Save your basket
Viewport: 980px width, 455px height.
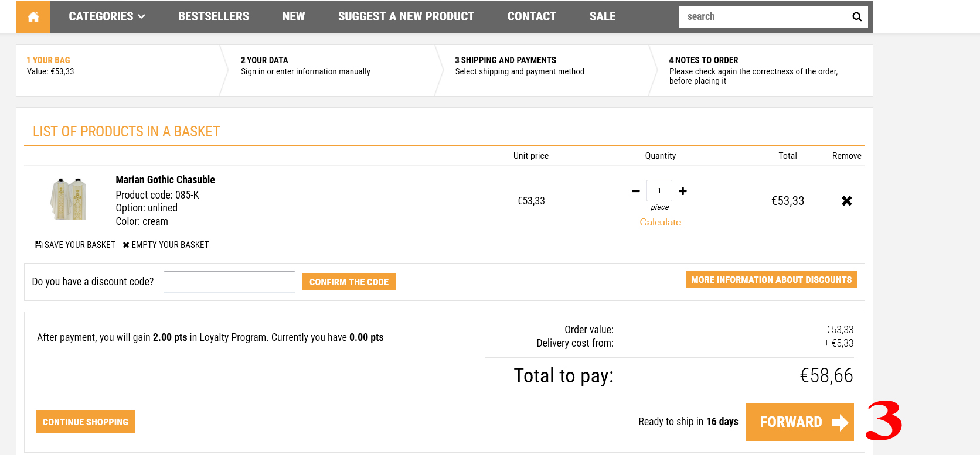pyautogui.click(x=75, y=245)
